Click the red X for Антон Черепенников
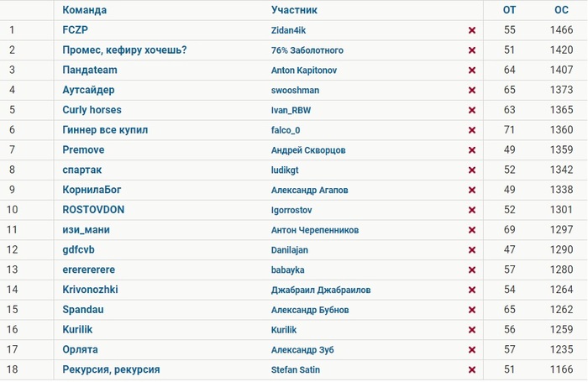Viewport: 588px width, 382px height. click(x=472, y=230)
